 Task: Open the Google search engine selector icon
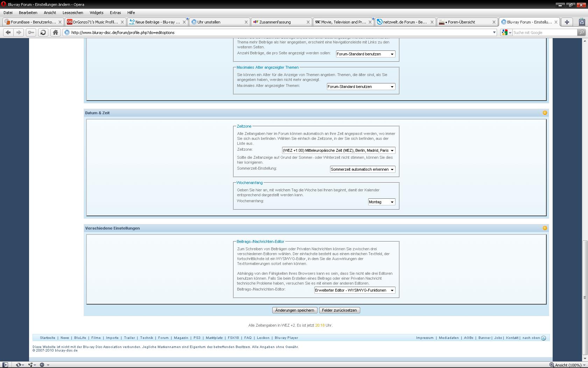506,32
